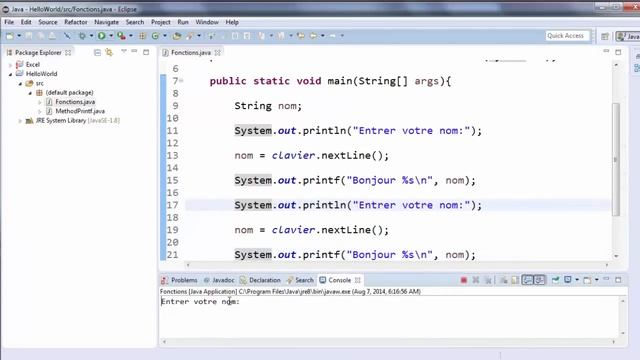Click the horizontal scrollbar track under the editor

point(397,265)
